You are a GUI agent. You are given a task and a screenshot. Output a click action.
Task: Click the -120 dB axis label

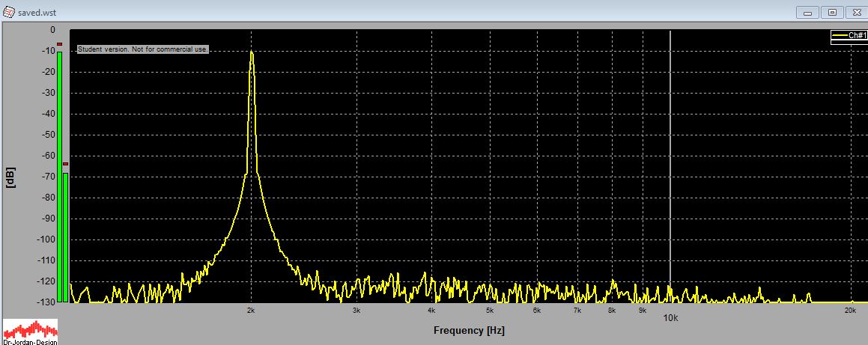point(46,281)
